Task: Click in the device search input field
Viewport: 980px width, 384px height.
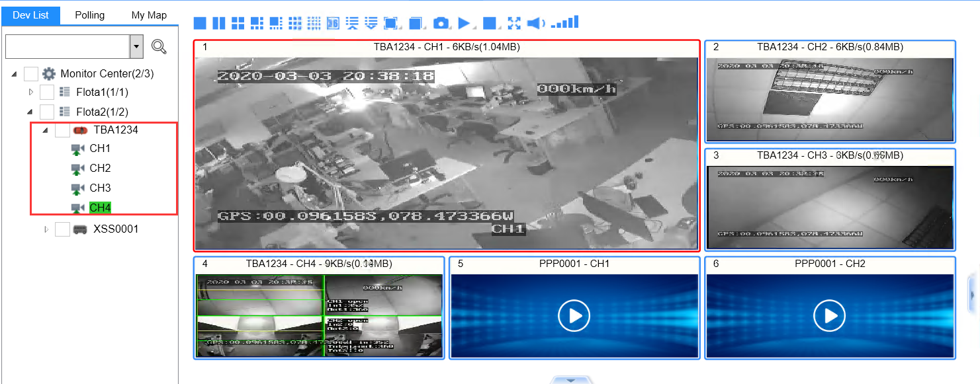Action: 67,47
